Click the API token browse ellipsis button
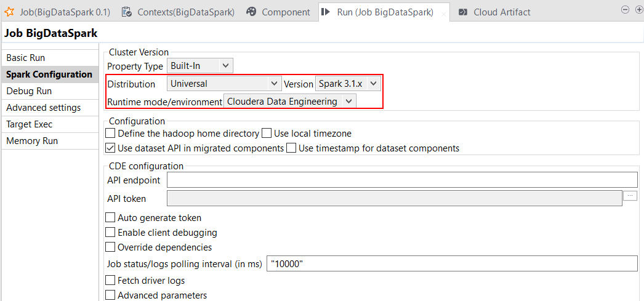The image size is (644, 301). [630, 196]
